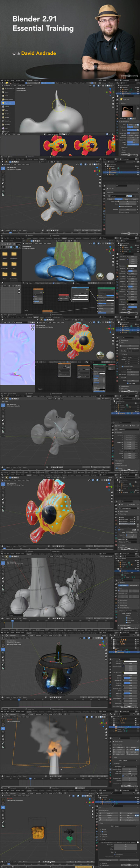Open Sculpting workspace tab in sculpt window

(30, 81)
